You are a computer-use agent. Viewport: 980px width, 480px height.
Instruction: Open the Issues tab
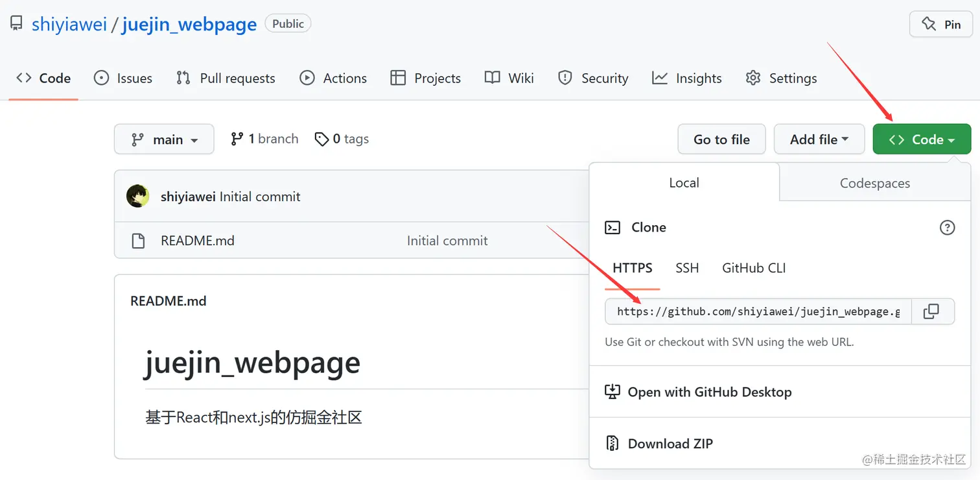tap(123, 78)
